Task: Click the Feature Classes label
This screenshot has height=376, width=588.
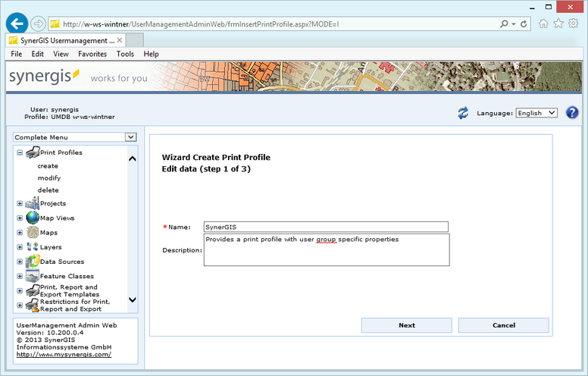Action: [x=67, y=276]
